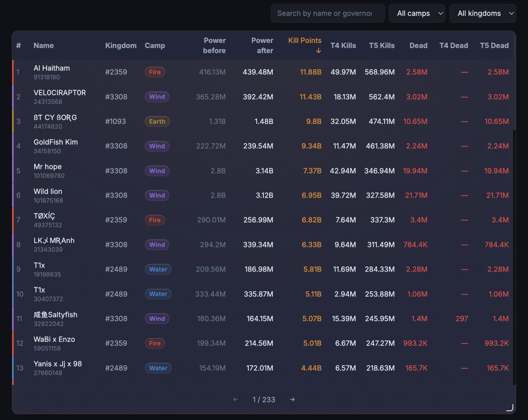Click the Kill Points sort arrow
This screenshot has height=420, width=528.
click(318, 50)
